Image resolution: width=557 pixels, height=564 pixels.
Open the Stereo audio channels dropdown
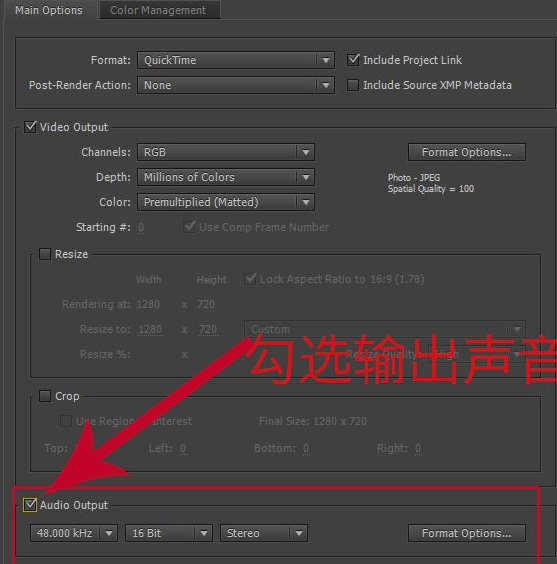(x=264, y=533)
